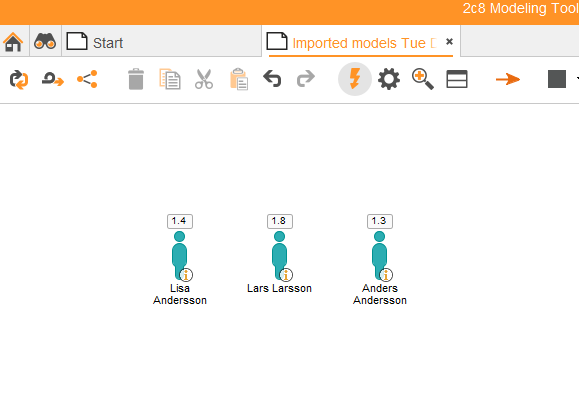Image resolution: width=579 pixels, height=408 pixels.
Task: Open the gear settings icon
Action: 389,79
